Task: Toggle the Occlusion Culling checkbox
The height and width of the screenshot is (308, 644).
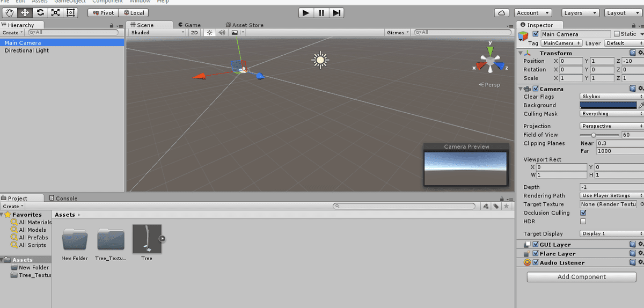Action: (583, 213)
